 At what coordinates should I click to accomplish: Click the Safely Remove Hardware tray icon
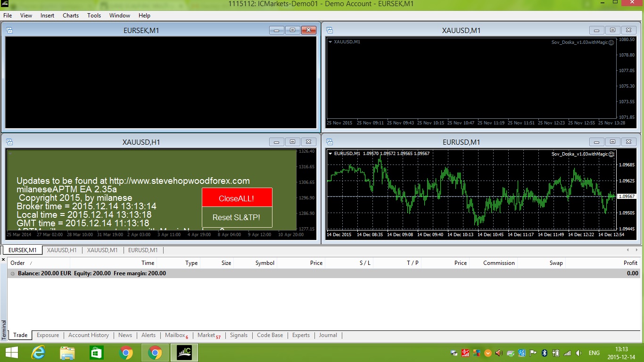tap(511, 353)
